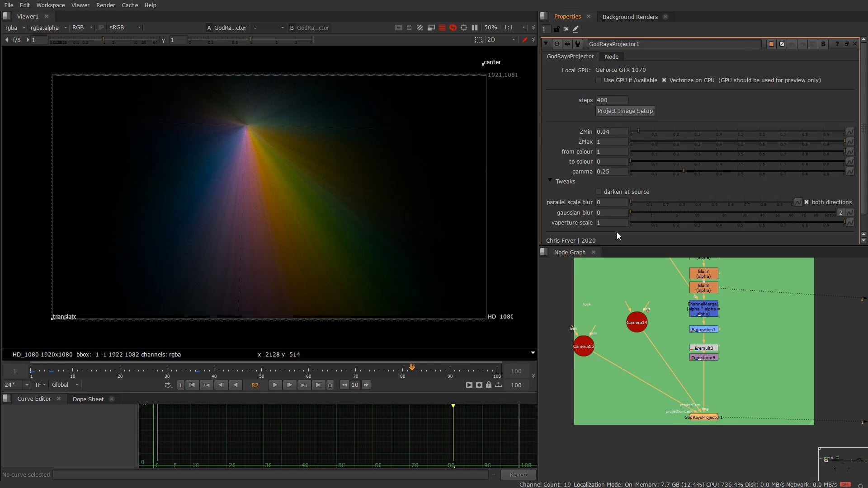Viewport: 868px width, 488px height.
Task: Enable 'Use GPU if Available'
Action: coord(598,80)
